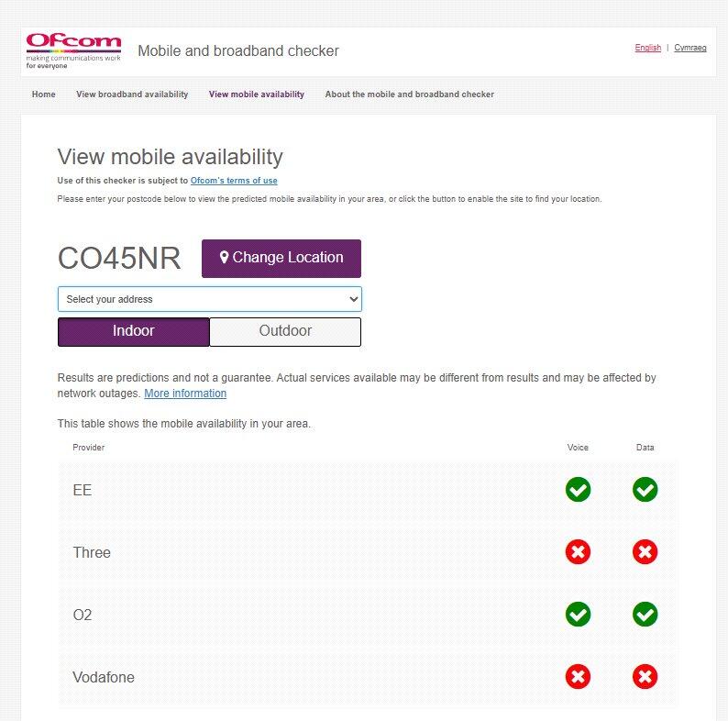
Task: Click the Ofcom logo
Action: [72, 50]
